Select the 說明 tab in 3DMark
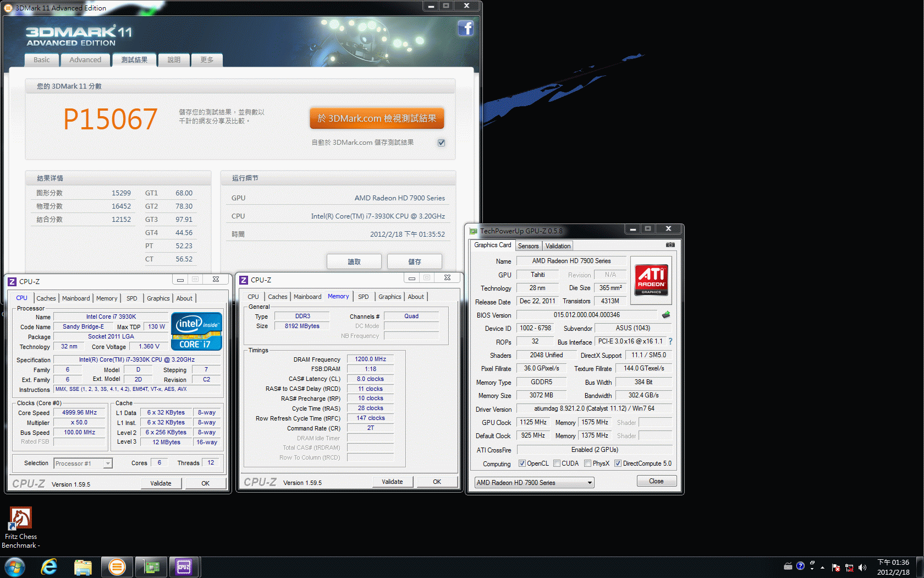 [174, 60]
